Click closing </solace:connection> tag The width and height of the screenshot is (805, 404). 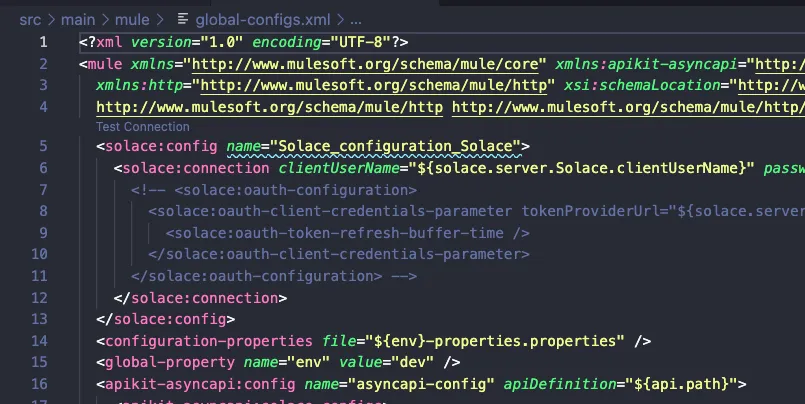click(x=200, y=298)
